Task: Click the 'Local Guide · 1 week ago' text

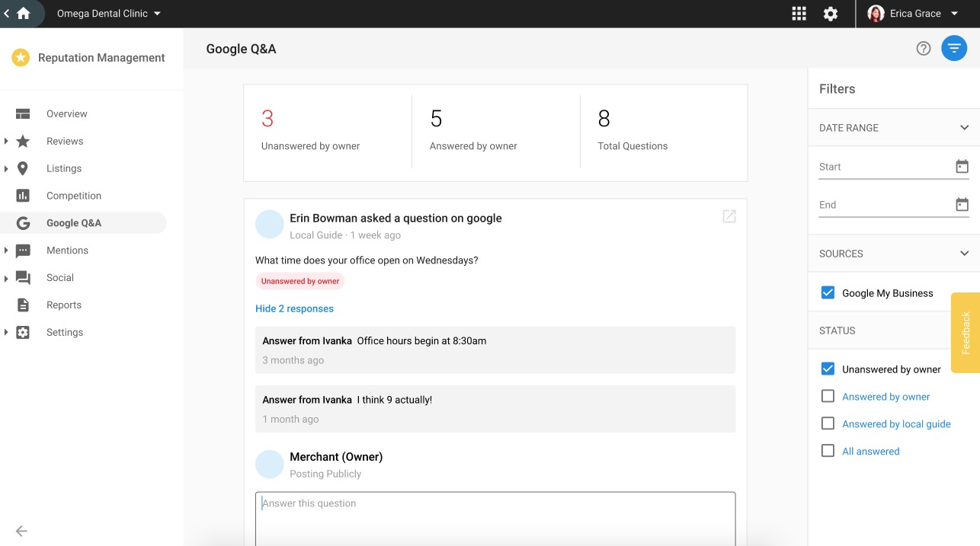Action: coord(345,235)
